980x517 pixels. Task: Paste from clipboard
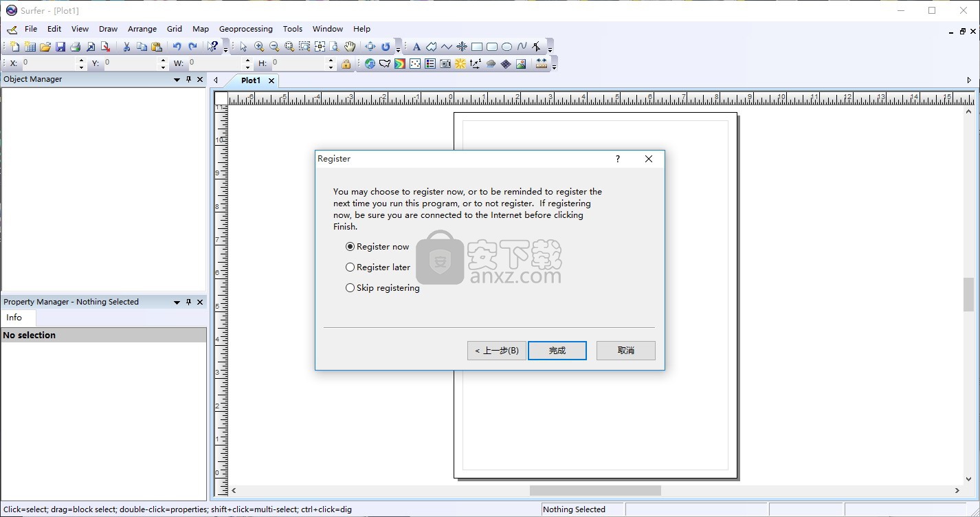pyautogui.click(x=157, y=47)
